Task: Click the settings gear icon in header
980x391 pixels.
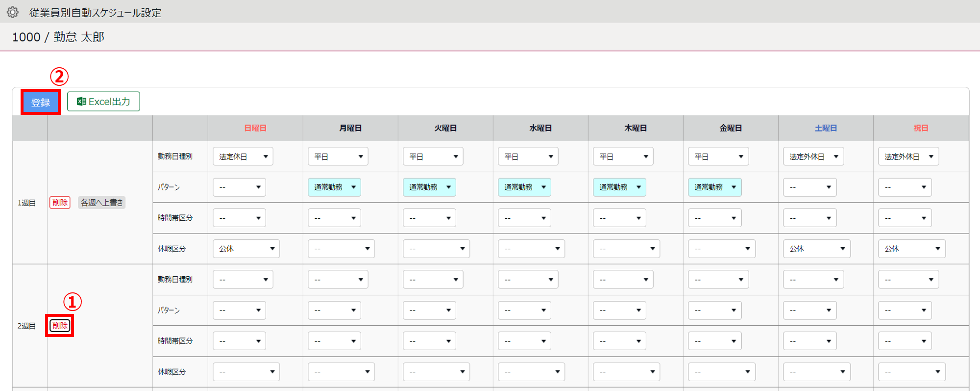Action: pyautogui.click(x=13, y=12)
